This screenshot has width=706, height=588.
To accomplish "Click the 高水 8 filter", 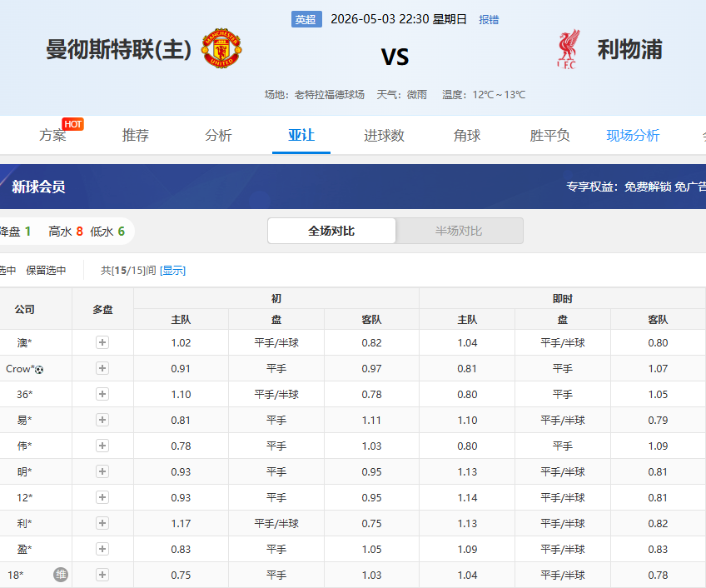I will [66, 232].
